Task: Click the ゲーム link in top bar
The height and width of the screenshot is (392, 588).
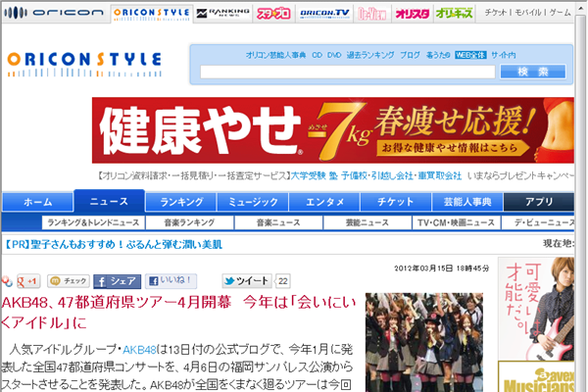Action: pyautogui.click(x=561, y=13)
